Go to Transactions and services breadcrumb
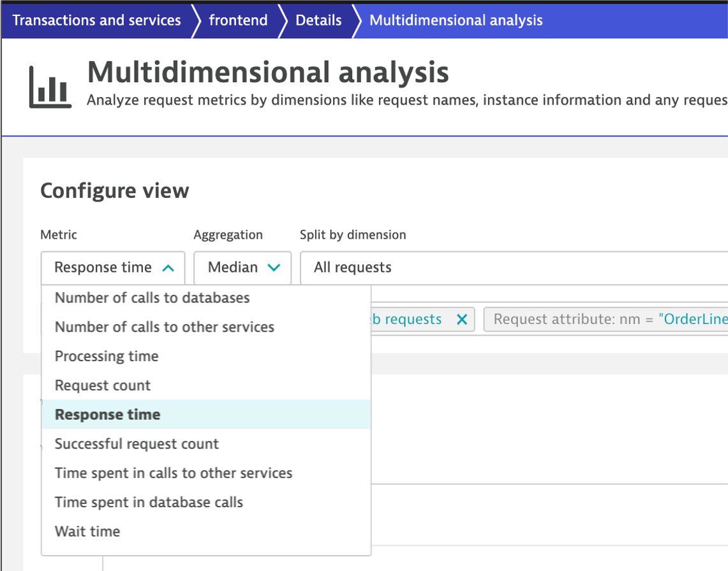728x571 pixels. 96,20
